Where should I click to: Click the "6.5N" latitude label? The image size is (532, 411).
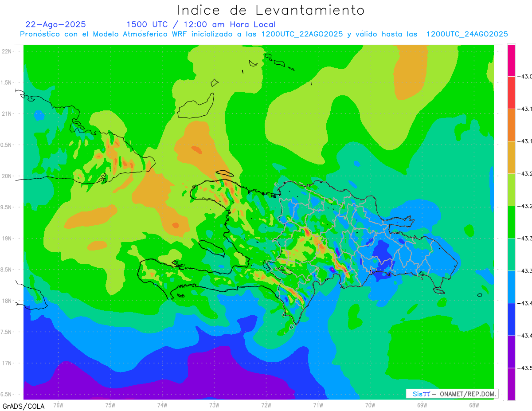pos(7,394)
